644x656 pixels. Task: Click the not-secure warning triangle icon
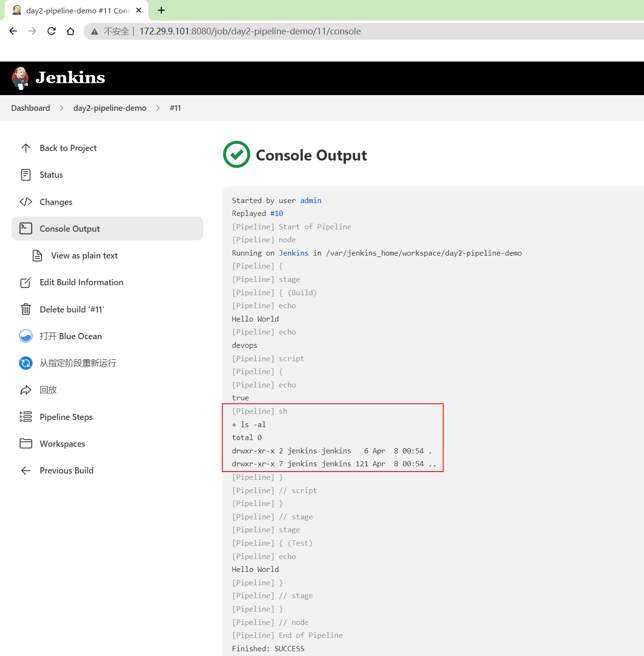(x=95, y=32)
